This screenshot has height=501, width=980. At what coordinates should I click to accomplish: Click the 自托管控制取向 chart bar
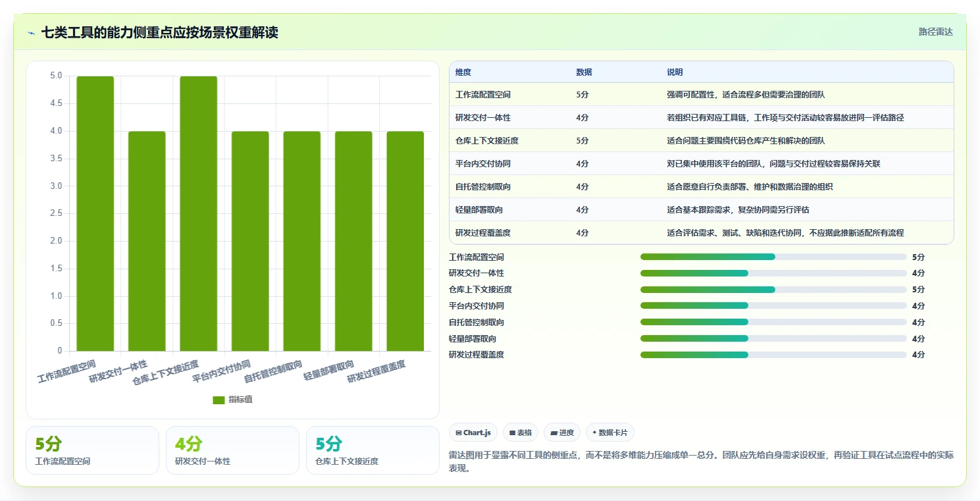[302, 241]
